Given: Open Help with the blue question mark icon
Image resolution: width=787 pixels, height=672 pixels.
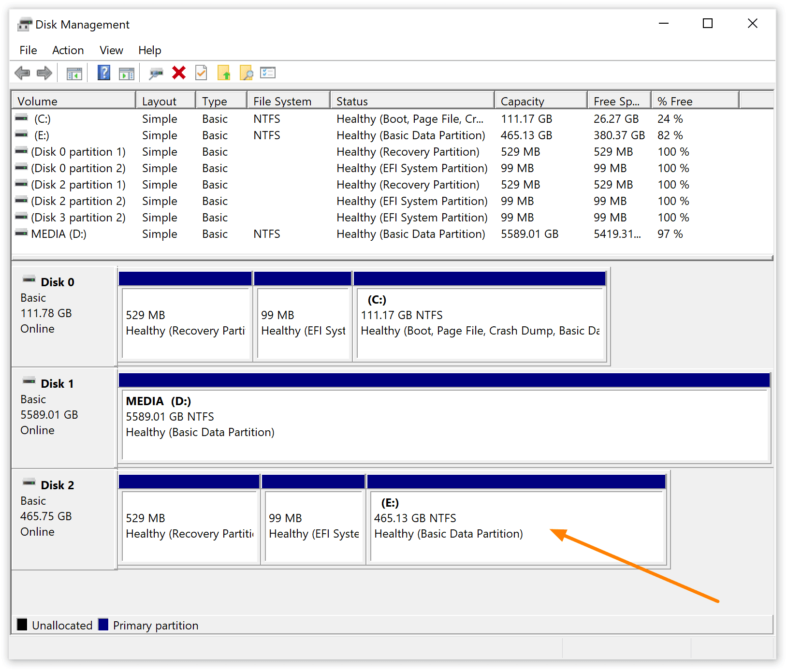Looking at the screenshot, I should click(103, 73).
